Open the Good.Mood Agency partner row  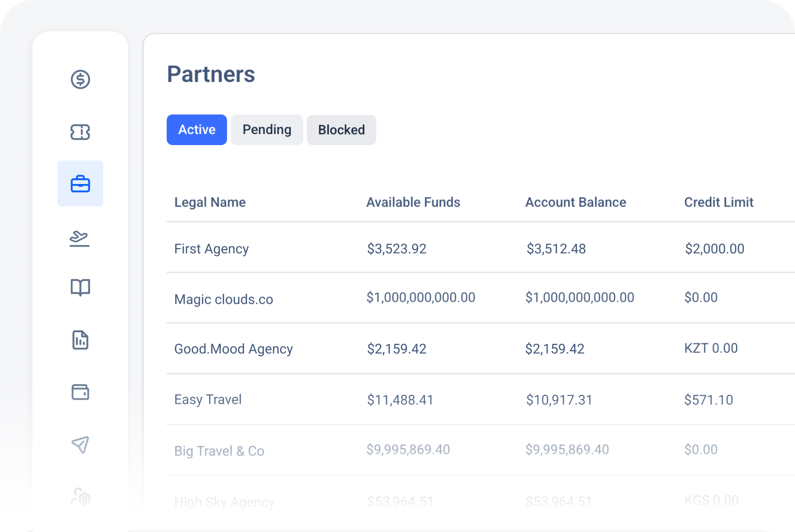[x=481, y=349]
